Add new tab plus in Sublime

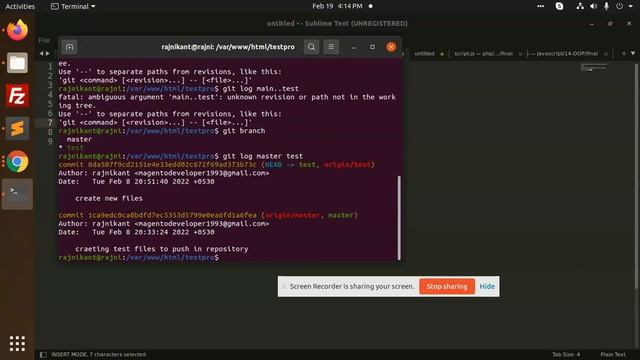624,53
